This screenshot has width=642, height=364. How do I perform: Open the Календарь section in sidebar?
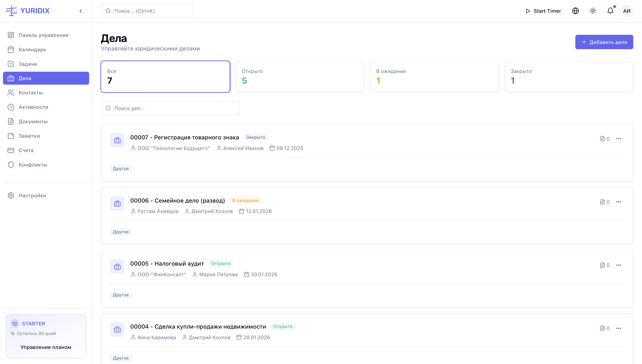(32, 49)
